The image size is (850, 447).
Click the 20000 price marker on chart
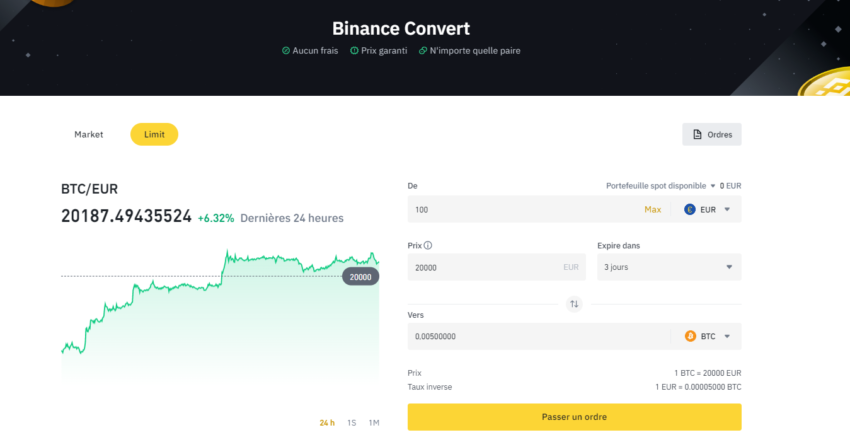pyautogui.click(x=360, y=276)
